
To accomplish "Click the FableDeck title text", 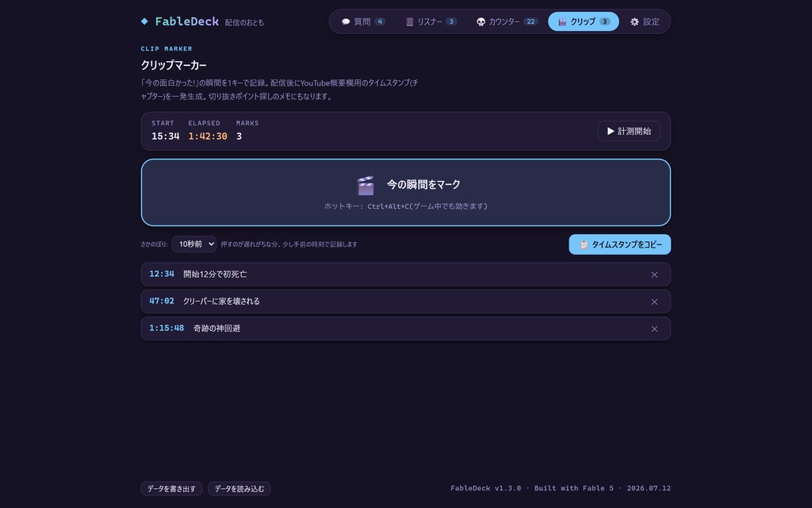I will [x=187, y=21].
